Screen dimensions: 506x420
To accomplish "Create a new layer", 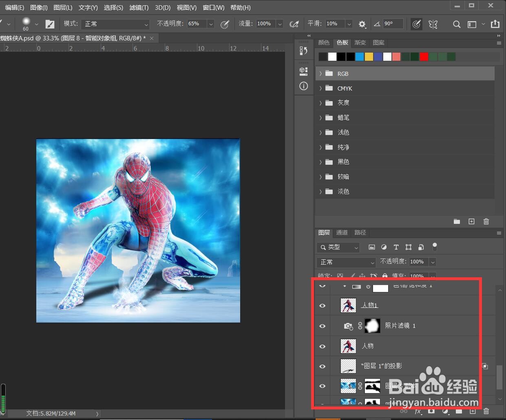I will coord(473,411).
